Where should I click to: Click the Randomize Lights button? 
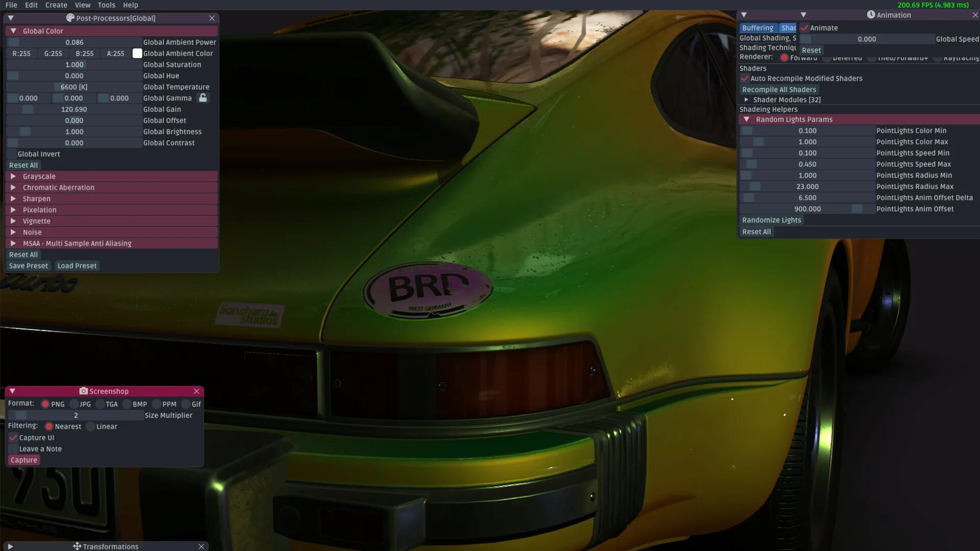pos(771,220)
